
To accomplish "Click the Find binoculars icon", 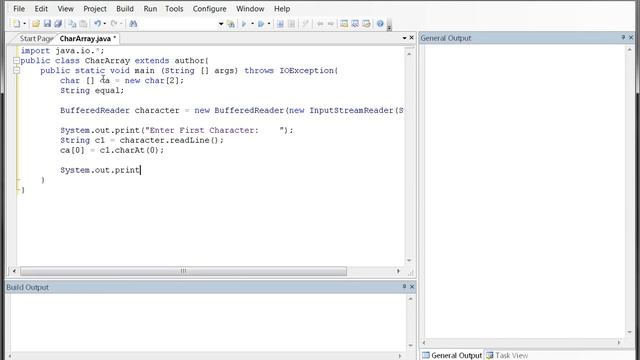I will tap(133, 24).
